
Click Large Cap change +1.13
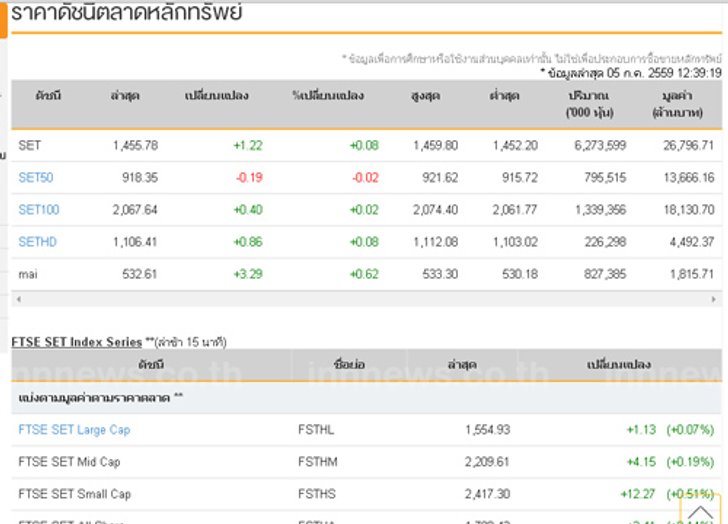[x=642, y=430]
